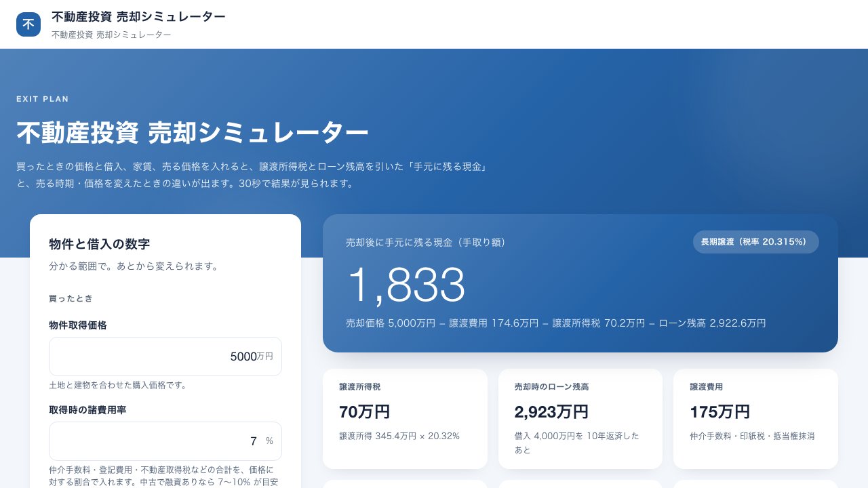The height and width of the screenshot is (488, 868).
Task: Click the EXIT PLAN eyebrow label
Action: tap(43, 99)
